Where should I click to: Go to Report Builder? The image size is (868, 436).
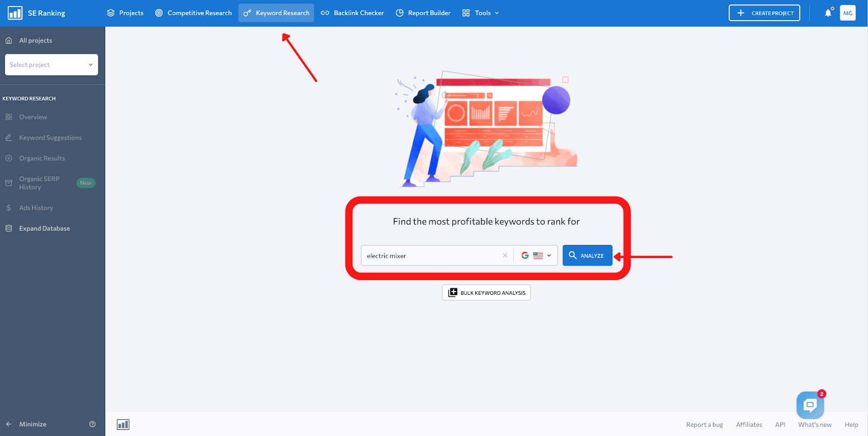[x=423, y=13]
